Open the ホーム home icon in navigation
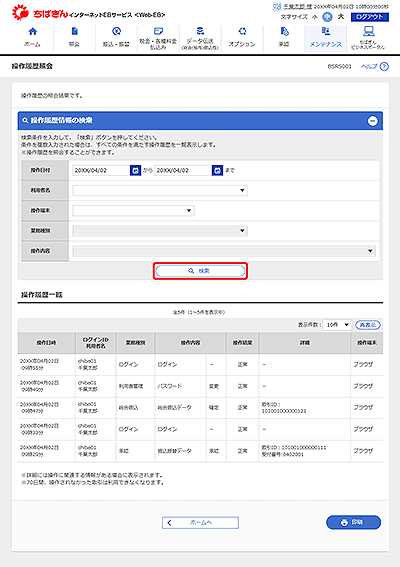 click(x=33, y=31)
